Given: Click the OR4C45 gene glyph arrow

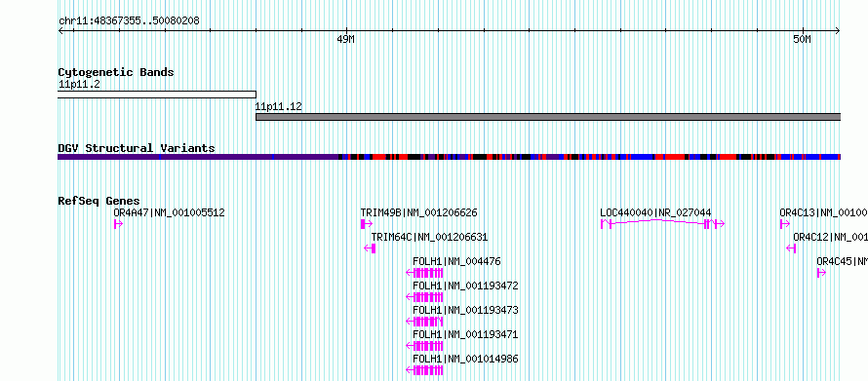Looking at the screenshot, I should pos(821,273).
